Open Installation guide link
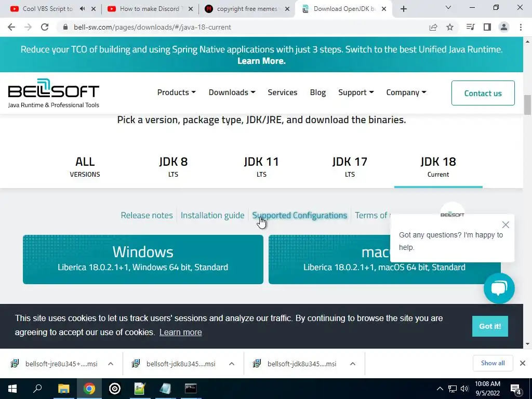532x399 pixels. tap(212, 215)
